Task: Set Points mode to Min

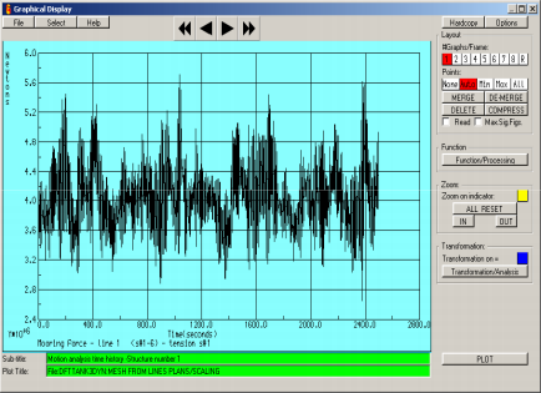Action: [485, 84]
